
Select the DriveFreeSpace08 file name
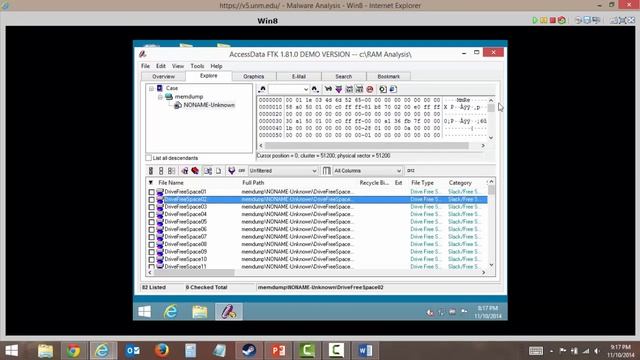(186, 244)
